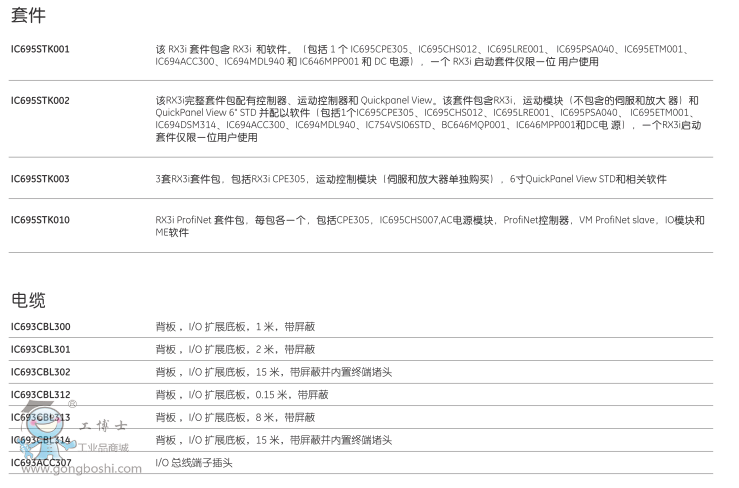The width and height of the screenshot is (739, 488).
Task: Select the IC695STK010 part number
Action: point(41,219)
